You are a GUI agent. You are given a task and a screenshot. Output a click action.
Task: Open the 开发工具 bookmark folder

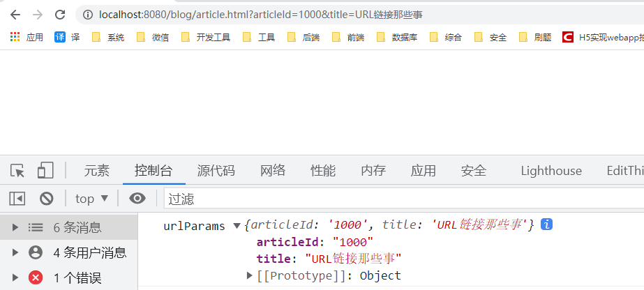tap(206, 38)
